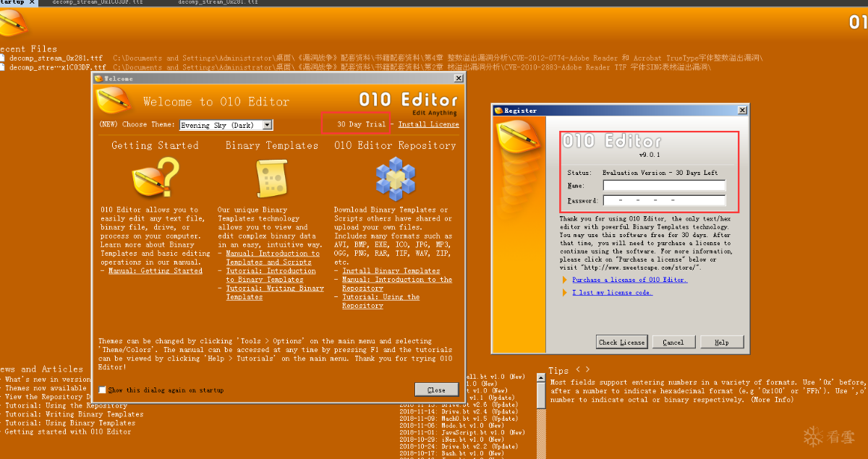
Task: Focus the Name field in Register dialog
Action: (664, 186)
